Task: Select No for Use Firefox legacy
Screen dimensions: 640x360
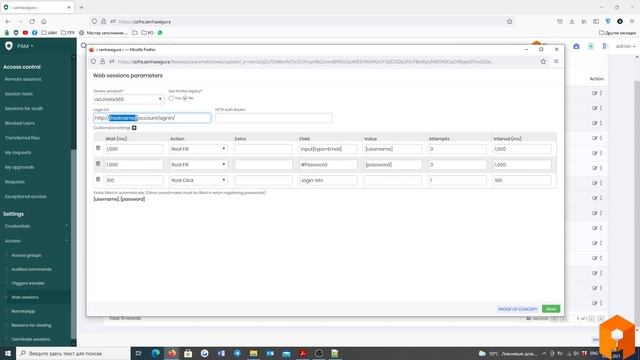Action: pyautogui.click(x=185, y=98)
